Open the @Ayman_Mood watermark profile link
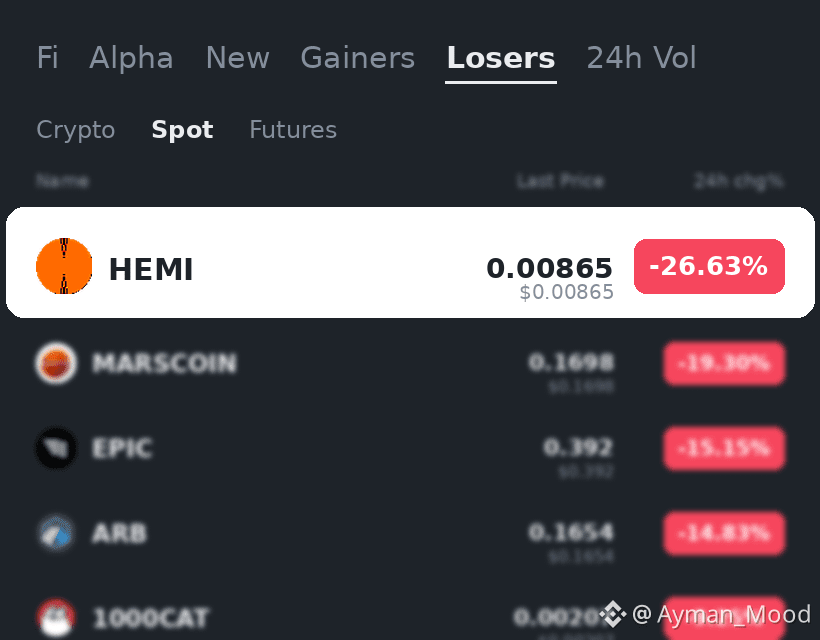The width and height of the screenshot is (820, 640). pos(721,614)
